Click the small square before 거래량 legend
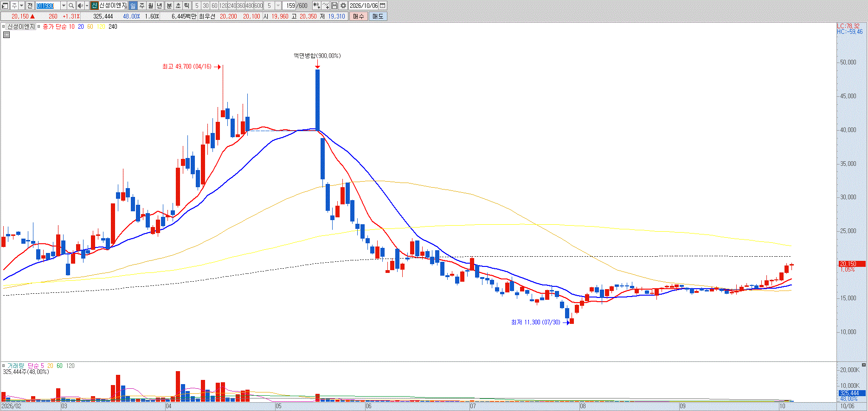The image size is (868, 411). point(4,366)
